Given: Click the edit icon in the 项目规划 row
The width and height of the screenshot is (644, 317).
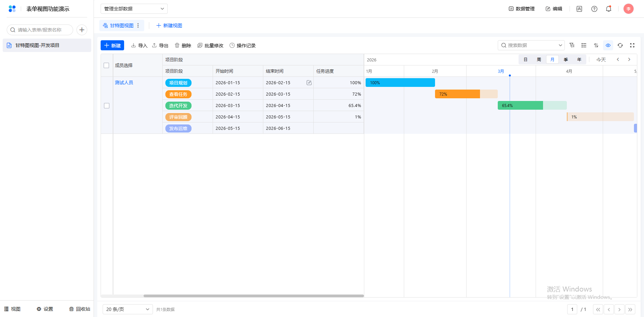Looking at the screenshot, I should click(x=309, y=83).
